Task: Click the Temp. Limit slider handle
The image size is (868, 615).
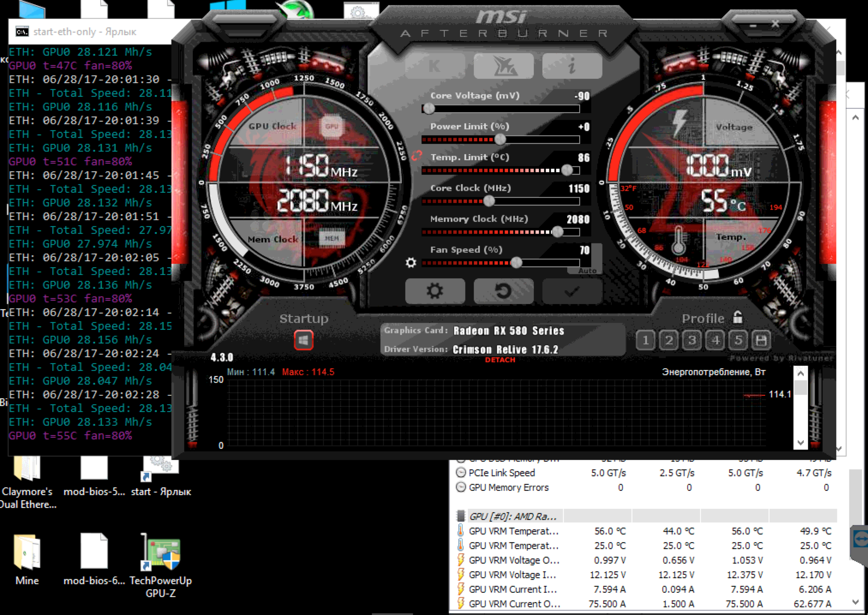Action: click(567, 170)
